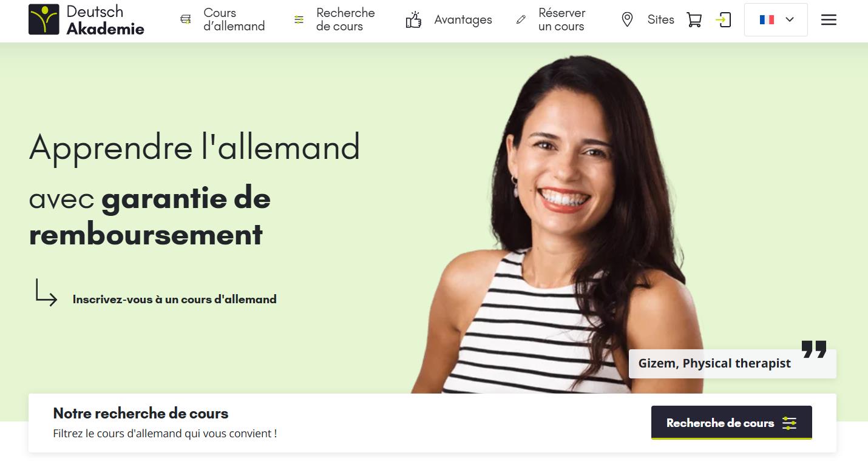Click the bent arrow icon beside Inscrivez-vous
The height and width of the screenshot is (470, 868).
point(46,292)
